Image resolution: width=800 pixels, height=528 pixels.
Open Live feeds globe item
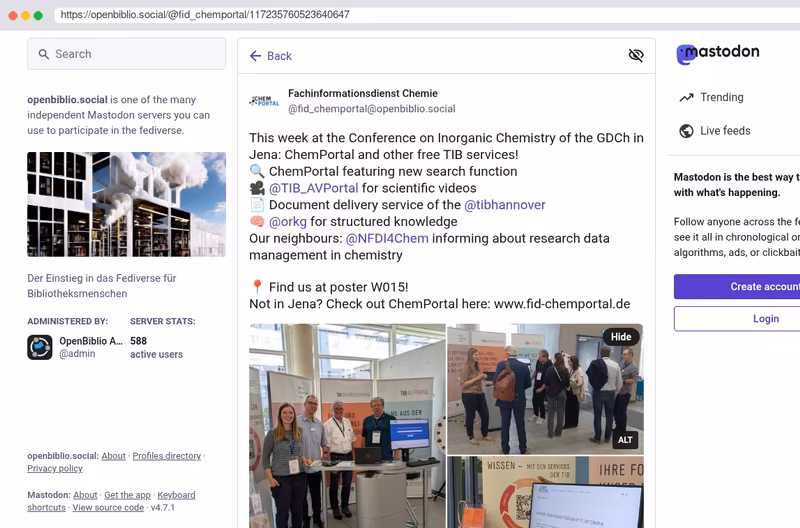coord(715,131)
